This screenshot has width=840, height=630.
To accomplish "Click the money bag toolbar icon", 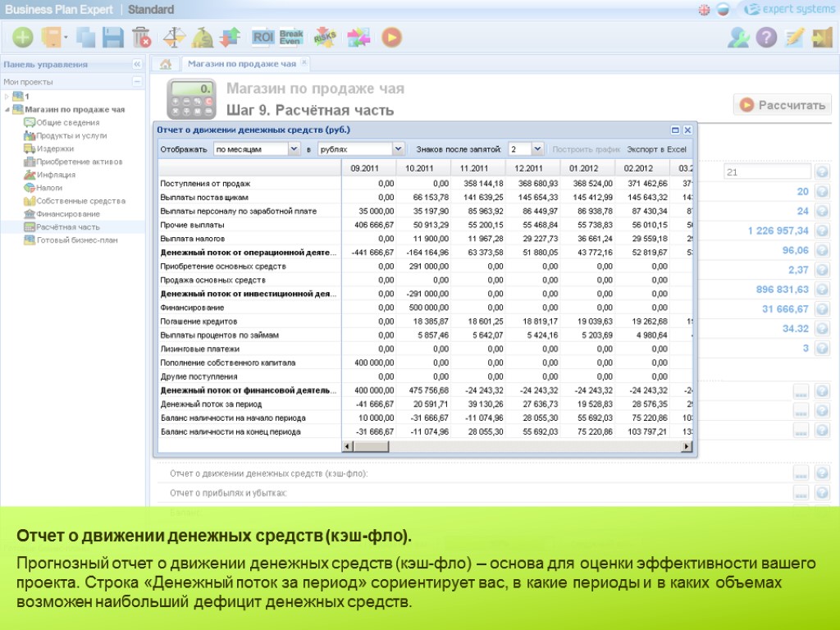I will [x=203, y=38].
